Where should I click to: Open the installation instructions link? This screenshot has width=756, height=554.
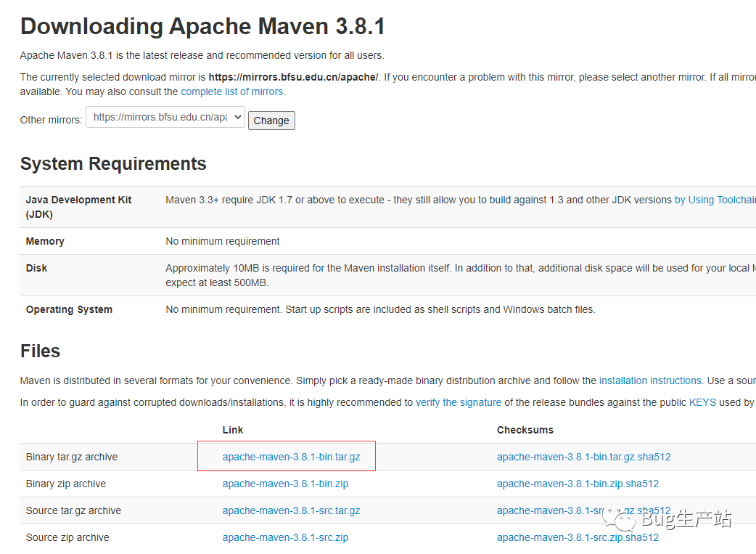(x=651, y=380)
